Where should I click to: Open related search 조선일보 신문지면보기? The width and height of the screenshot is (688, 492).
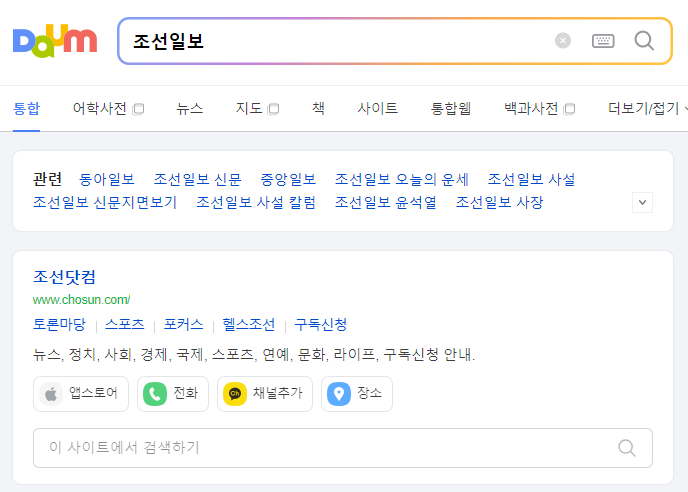click(x=105, y=202)
